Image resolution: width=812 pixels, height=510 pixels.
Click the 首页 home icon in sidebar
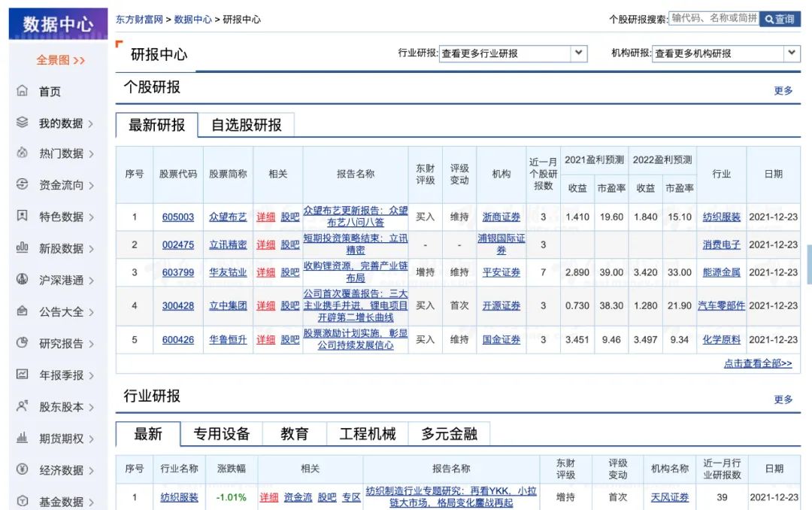pos(23,91)
